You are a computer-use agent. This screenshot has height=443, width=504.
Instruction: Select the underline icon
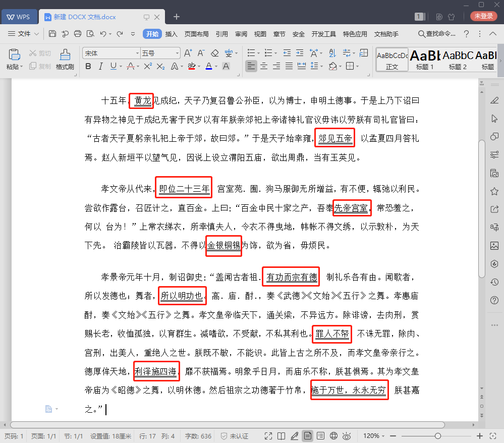pyautogui.click(x=114, y=66)
